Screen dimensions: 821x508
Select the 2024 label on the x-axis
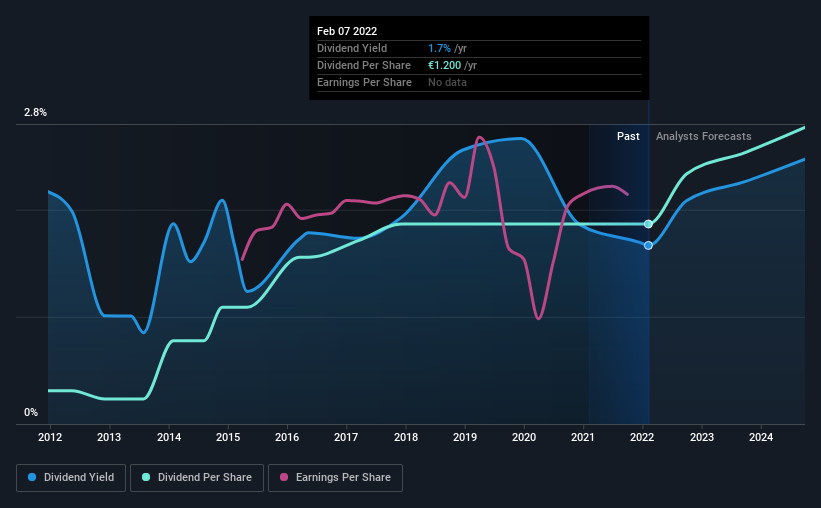pyautogui.click(x=761, y=437)
